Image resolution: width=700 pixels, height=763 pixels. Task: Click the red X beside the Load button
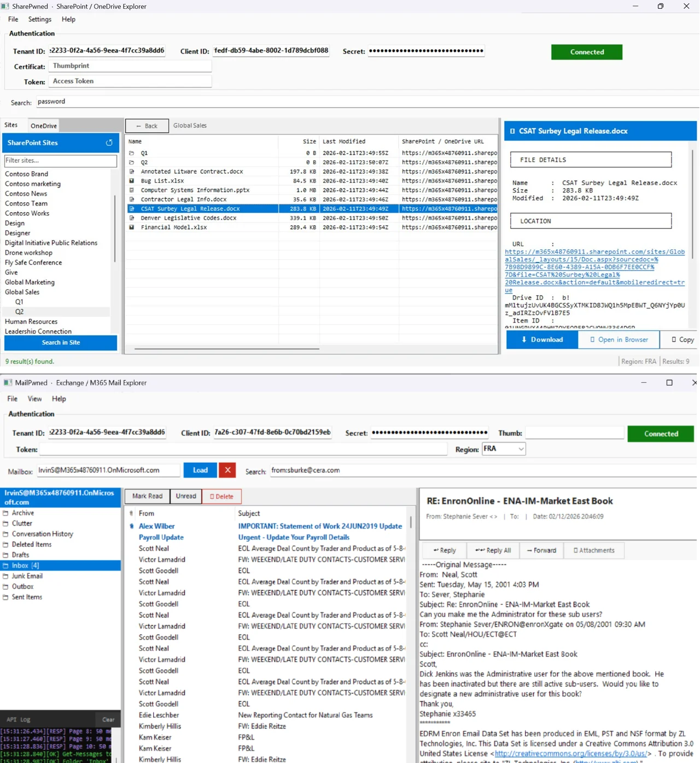227,470
